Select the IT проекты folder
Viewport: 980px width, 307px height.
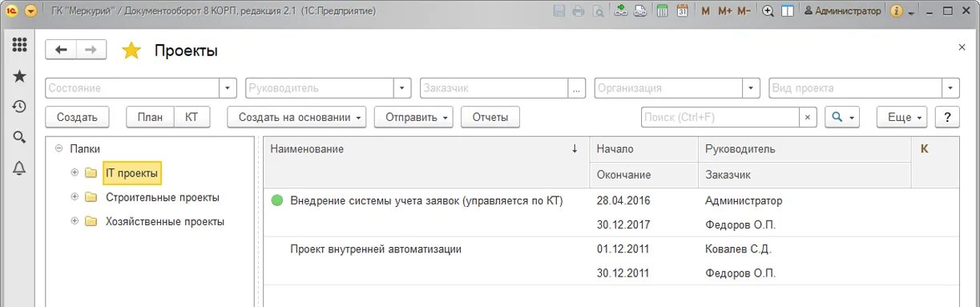click(131, 172)
